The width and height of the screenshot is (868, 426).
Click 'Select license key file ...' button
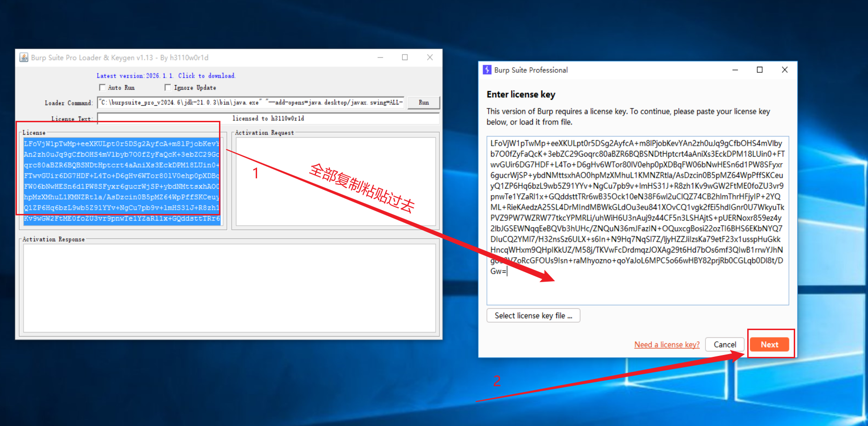533,316
